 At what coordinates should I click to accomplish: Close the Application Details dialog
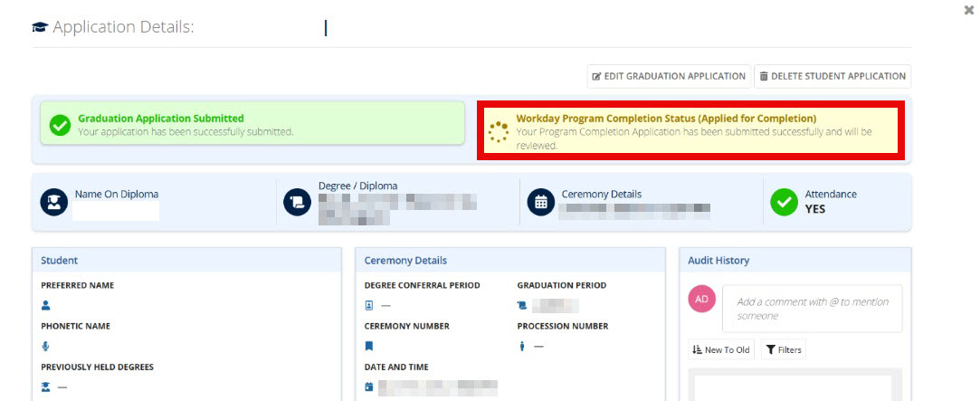pyautogui.click(x=969, y=10)
